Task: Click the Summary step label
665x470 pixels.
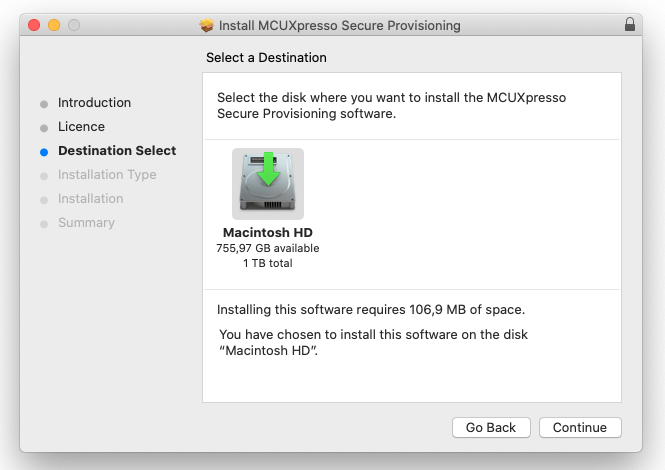Action: click(x=86, y=223)
